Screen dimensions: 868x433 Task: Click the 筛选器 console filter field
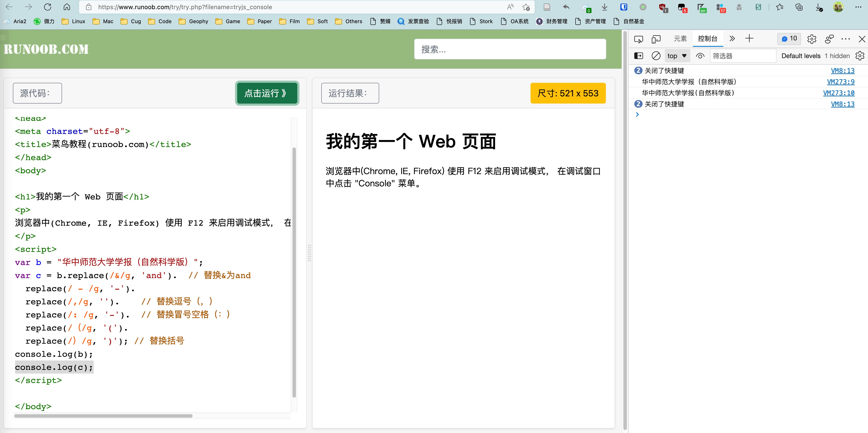pyautogui.click(x=743, y=55)
